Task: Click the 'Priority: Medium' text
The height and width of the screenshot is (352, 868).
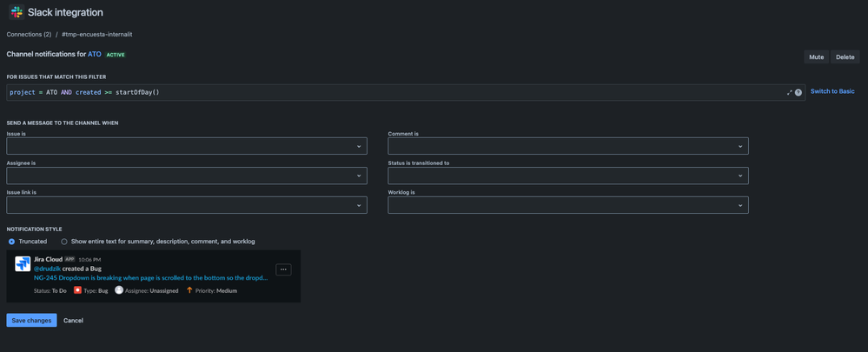Action: point(216,290)
